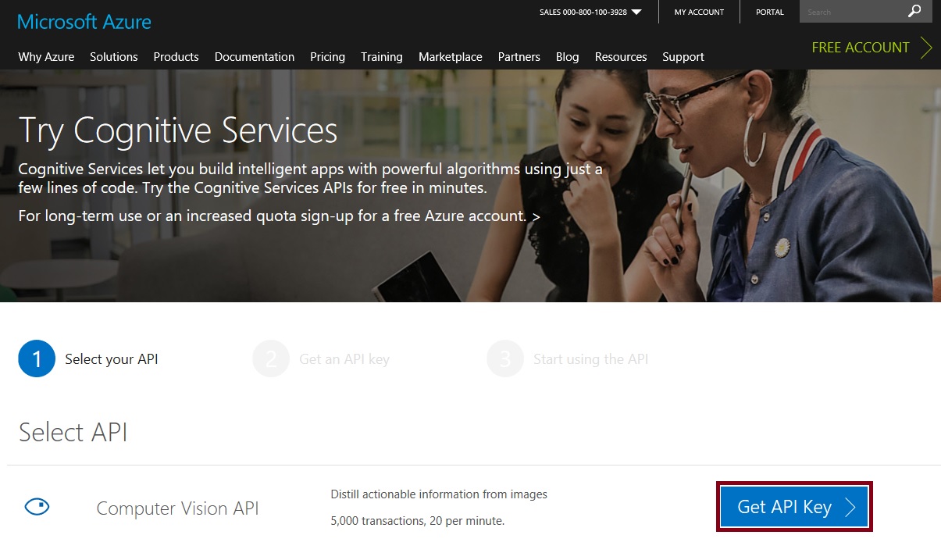Click the Get API Key button
This screenshot has width=941, height=560.
click(x=793, y=507)
